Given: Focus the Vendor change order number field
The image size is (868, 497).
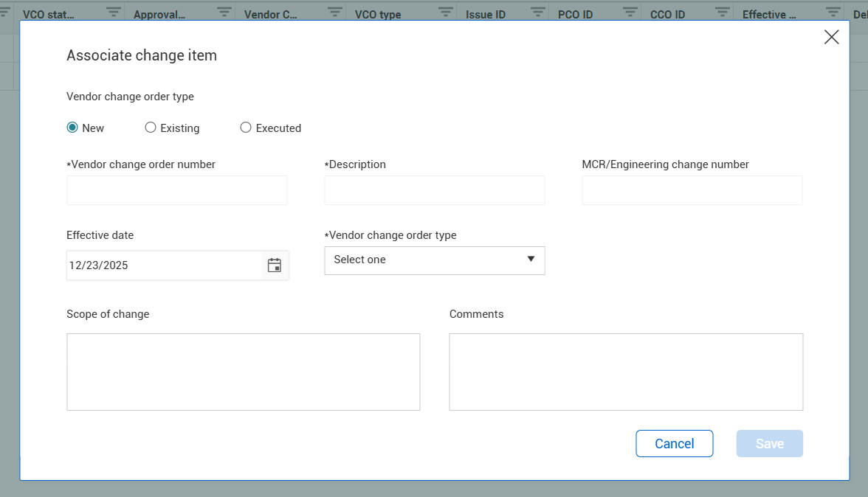Looking at the screenshot, I should pyautogui.click(x=177, y=190).
